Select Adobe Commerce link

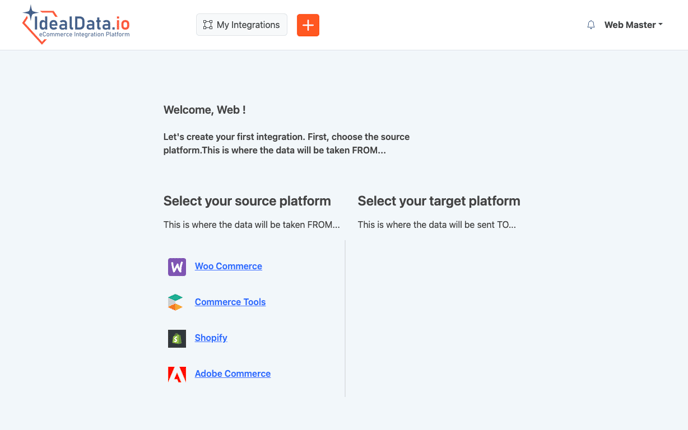[x=232, y=374]
